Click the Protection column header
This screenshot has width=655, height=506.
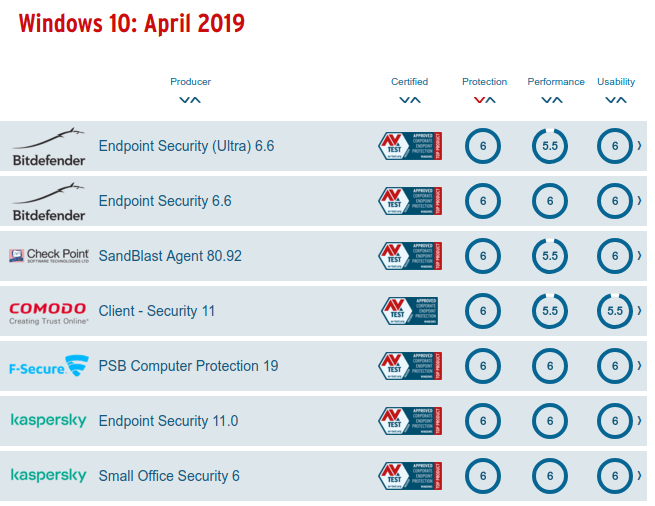[x=485, y=81]
